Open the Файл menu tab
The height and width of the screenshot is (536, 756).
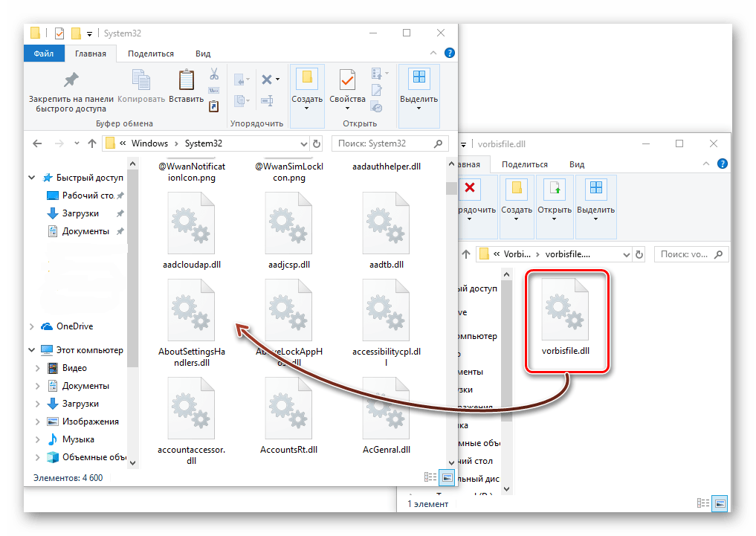point(44,54)
